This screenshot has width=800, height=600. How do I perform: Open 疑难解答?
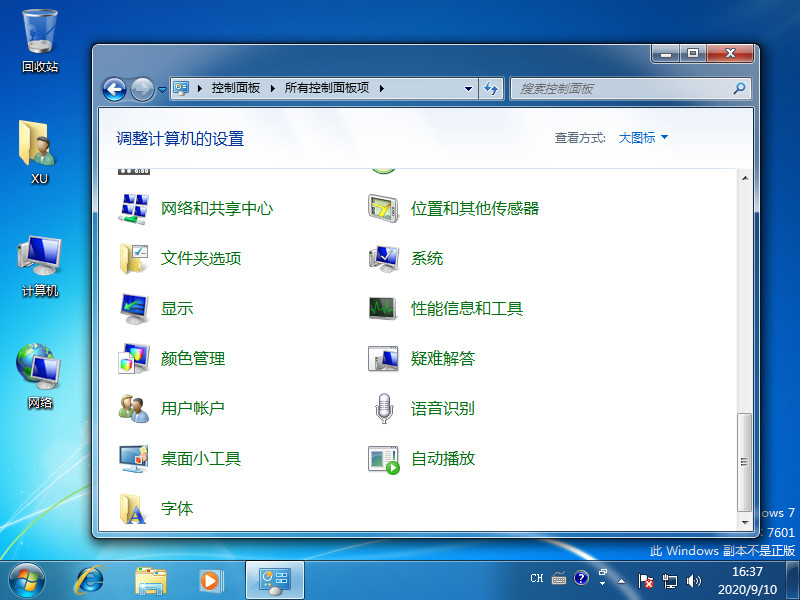[x=442, y=358]
